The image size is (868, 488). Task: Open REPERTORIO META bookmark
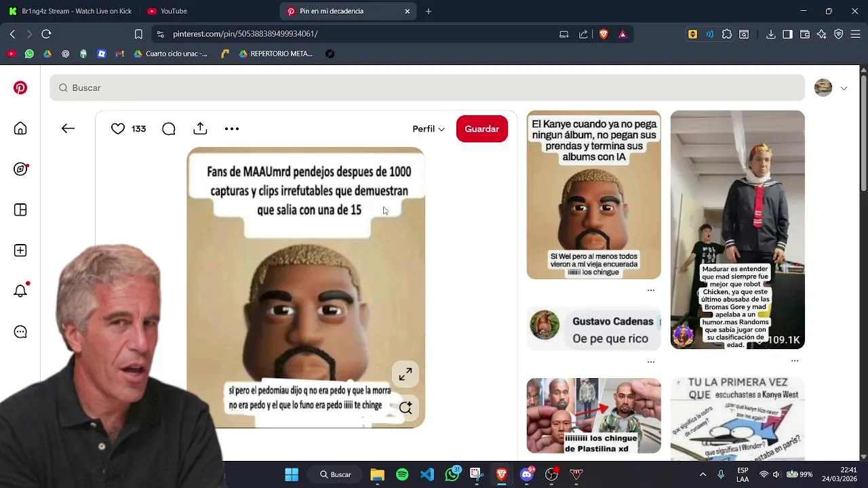pyautogui.click(x=276, y=54)
